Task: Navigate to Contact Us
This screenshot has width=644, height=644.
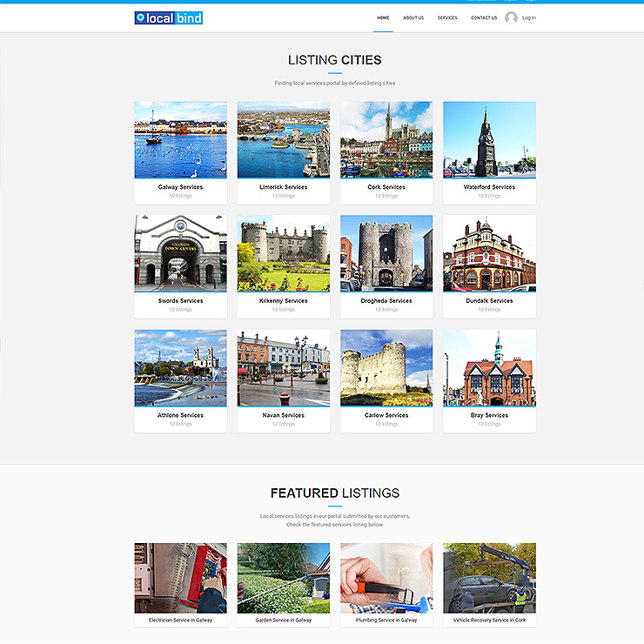Action: click(x=484, y=17)
